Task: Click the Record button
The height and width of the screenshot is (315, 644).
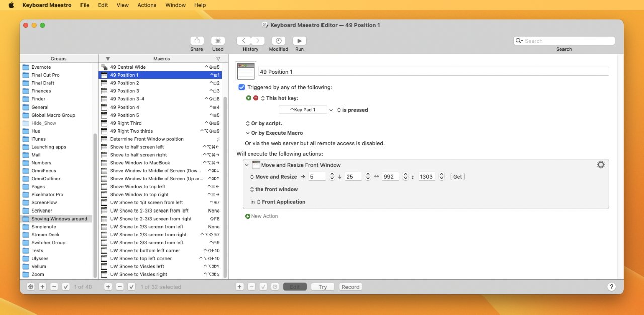Action: (350, 287)
